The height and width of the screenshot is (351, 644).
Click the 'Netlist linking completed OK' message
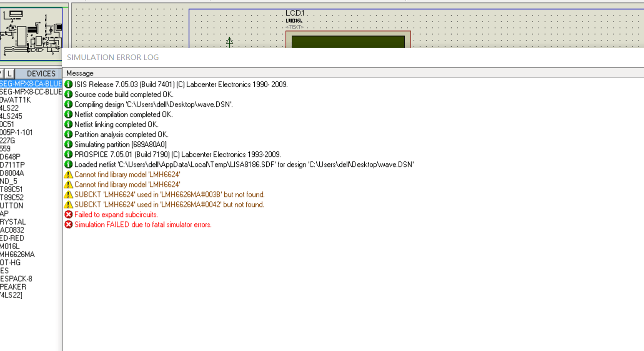[x=116, y=124]
